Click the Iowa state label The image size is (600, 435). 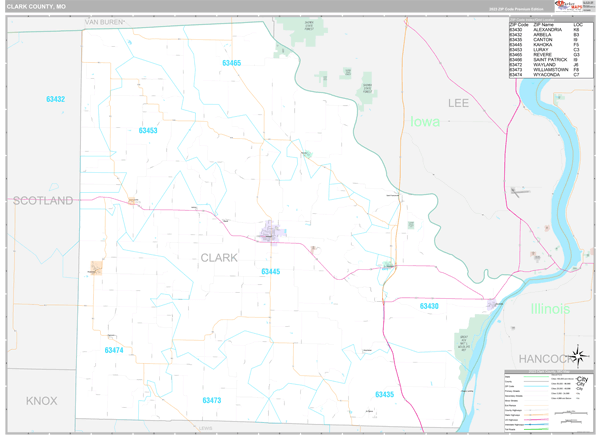425,121
